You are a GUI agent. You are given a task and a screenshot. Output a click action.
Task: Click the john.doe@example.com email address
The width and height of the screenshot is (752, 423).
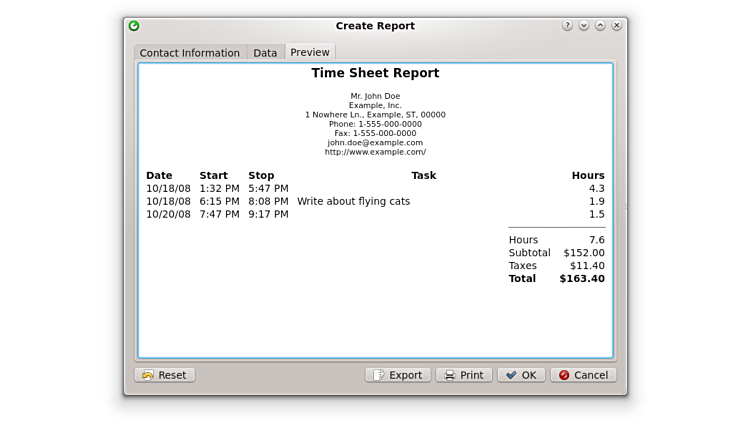pos(375,143)
